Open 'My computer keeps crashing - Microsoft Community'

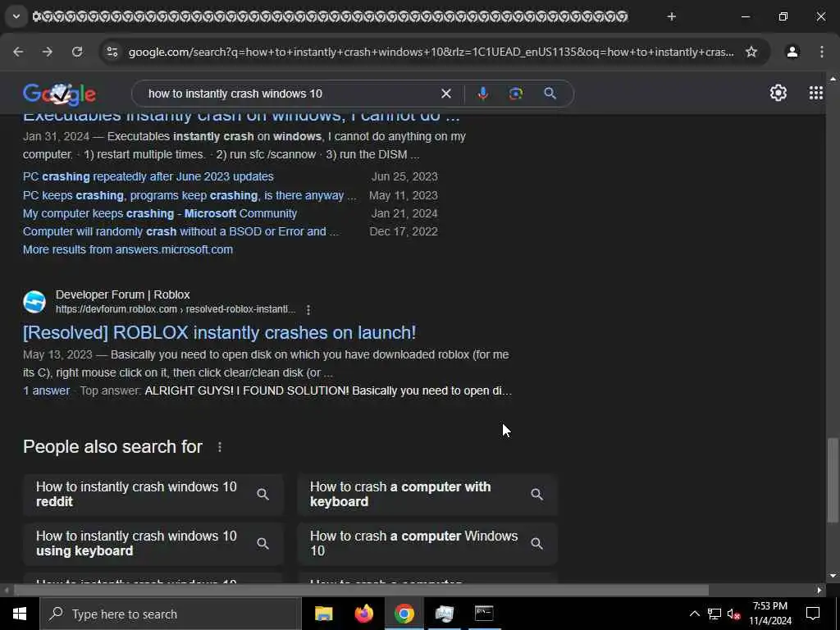point(160,213)
